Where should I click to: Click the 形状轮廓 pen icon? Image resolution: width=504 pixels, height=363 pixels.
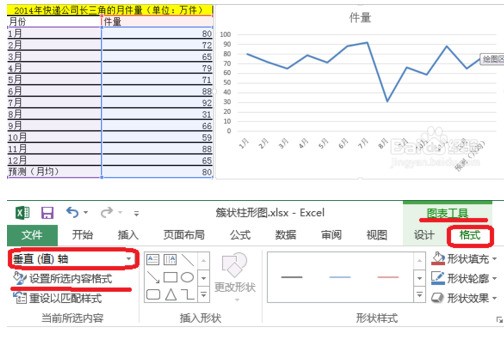[x=438, y=278]
